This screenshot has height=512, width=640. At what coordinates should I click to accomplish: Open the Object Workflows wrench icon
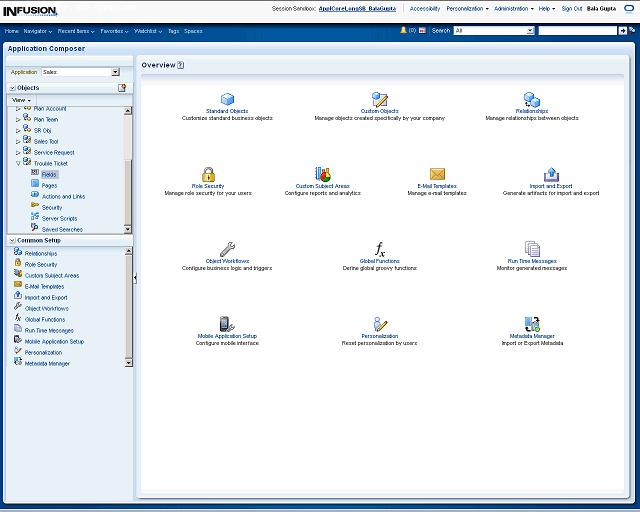(227, 249)
